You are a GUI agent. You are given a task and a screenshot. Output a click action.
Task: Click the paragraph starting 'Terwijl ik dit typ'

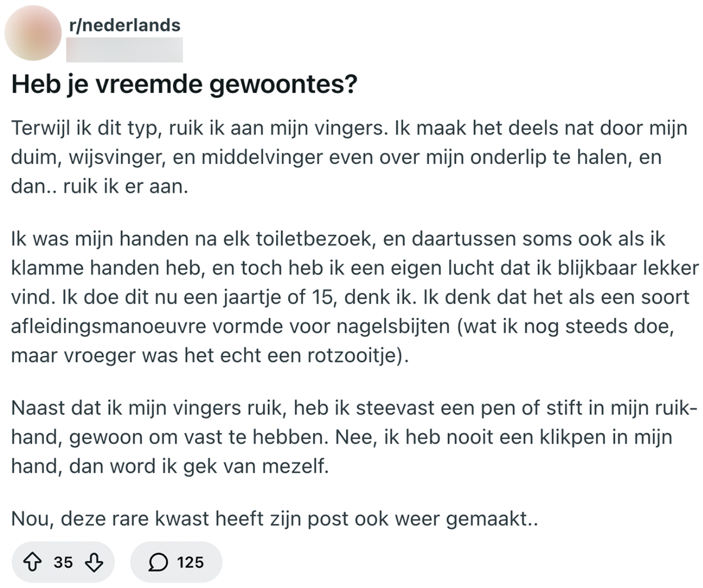tap(348, 157)
